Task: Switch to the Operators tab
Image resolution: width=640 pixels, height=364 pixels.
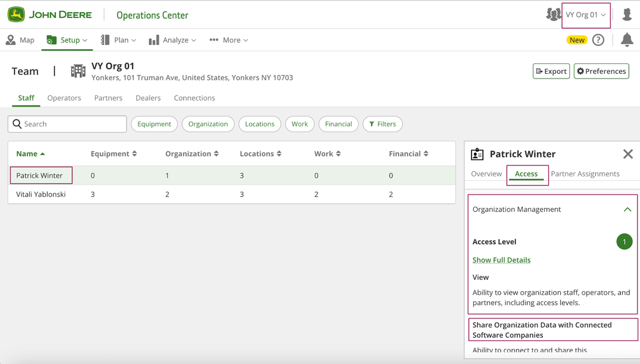Action: (x=64, y=98)
